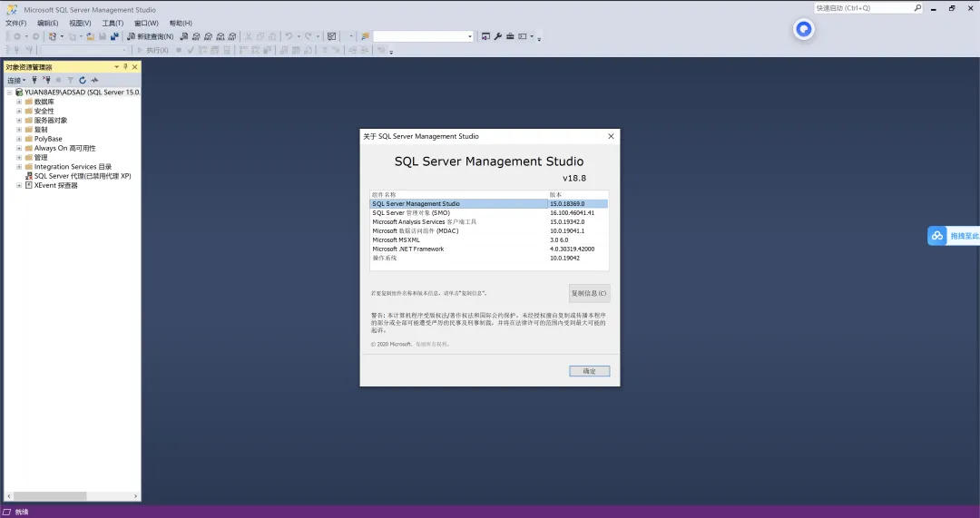The width and height of the screenshot is (980, 518).
Task: Select the 操作系统 row in component list
Action: pyautogui.click(x=489, y=258)
